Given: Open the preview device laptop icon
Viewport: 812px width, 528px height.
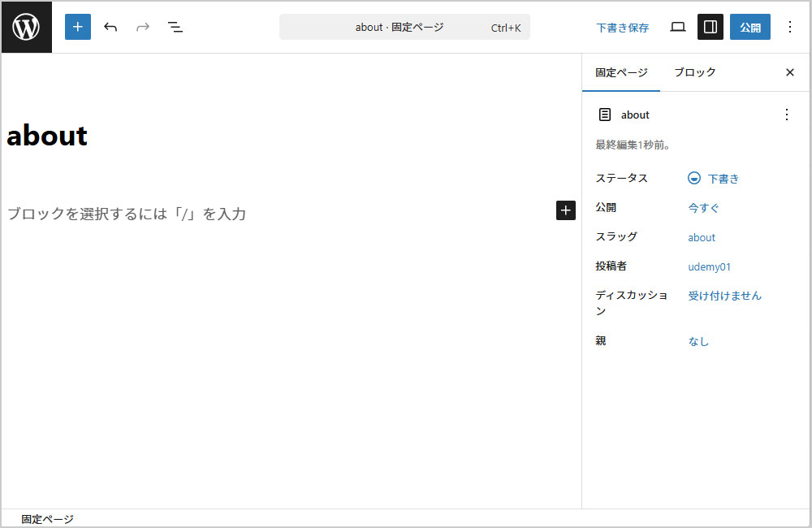Looking at the screenshot, I should point(678,27).
